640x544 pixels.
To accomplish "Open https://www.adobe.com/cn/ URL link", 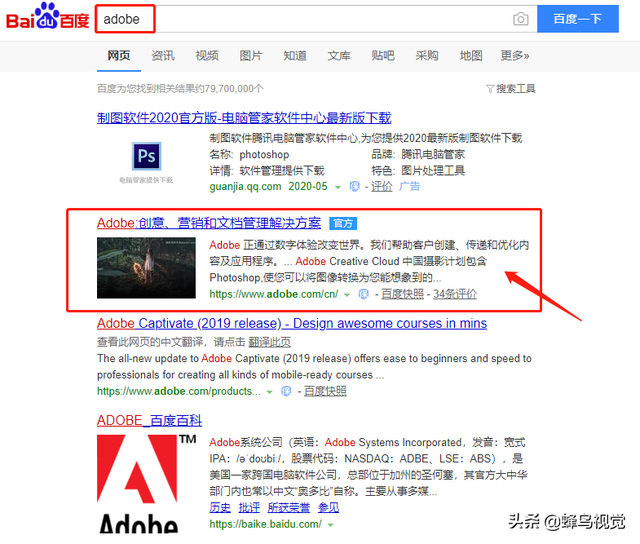I will [273, 294].
